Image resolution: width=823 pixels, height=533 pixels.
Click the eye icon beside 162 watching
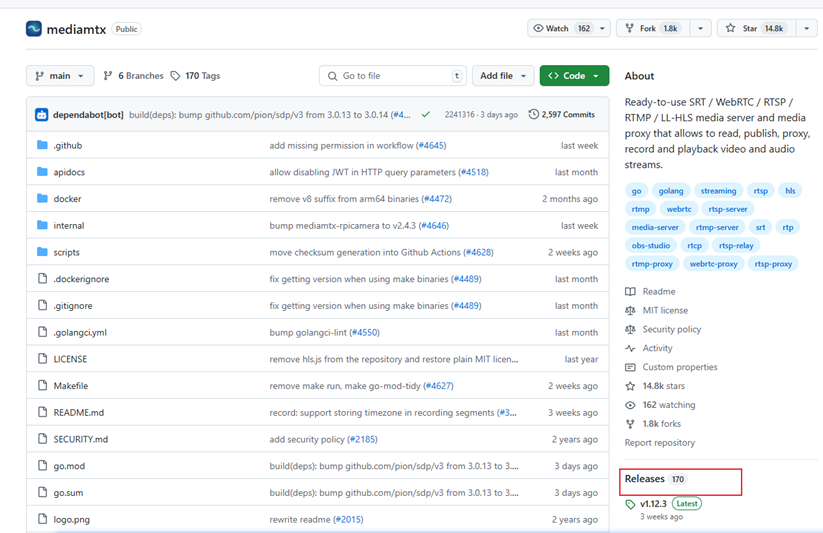[630, 405]
